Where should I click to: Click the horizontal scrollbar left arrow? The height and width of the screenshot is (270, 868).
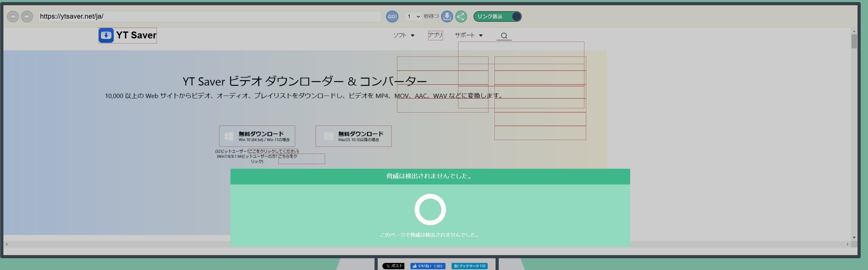click(7, 244)
